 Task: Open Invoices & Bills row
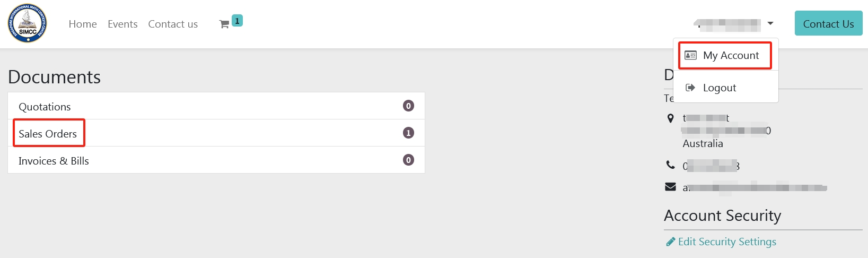(x=216, y=160)
